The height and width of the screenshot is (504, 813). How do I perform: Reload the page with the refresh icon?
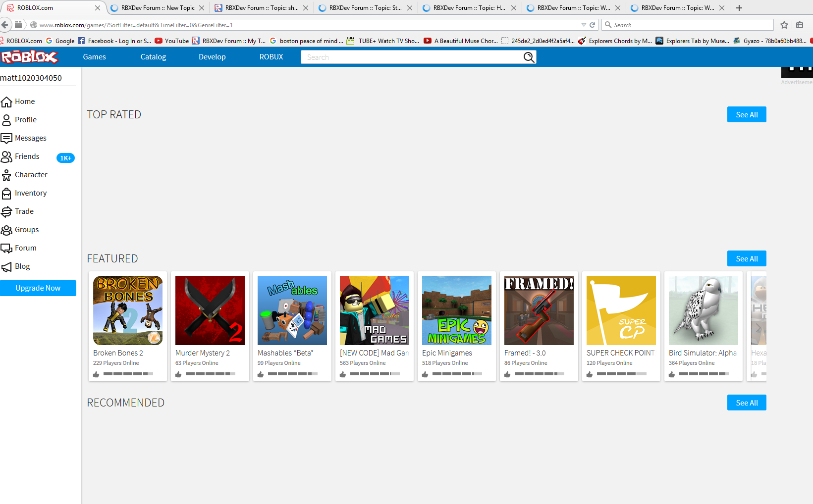click(592, 25)
